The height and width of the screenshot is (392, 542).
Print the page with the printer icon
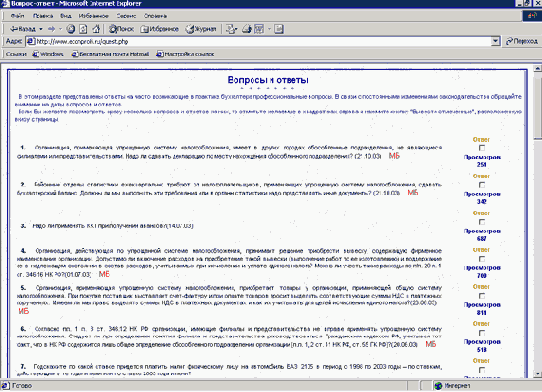click(247, 29)
